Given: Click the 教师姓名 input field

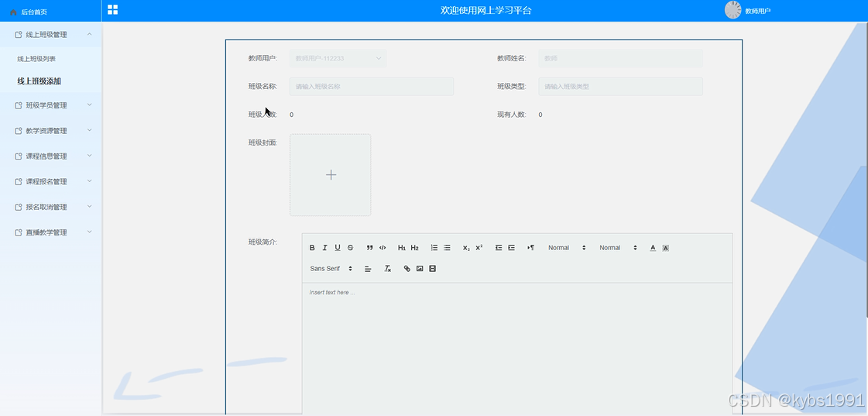Looking at the screenshot, I should [x=620, y=58].
